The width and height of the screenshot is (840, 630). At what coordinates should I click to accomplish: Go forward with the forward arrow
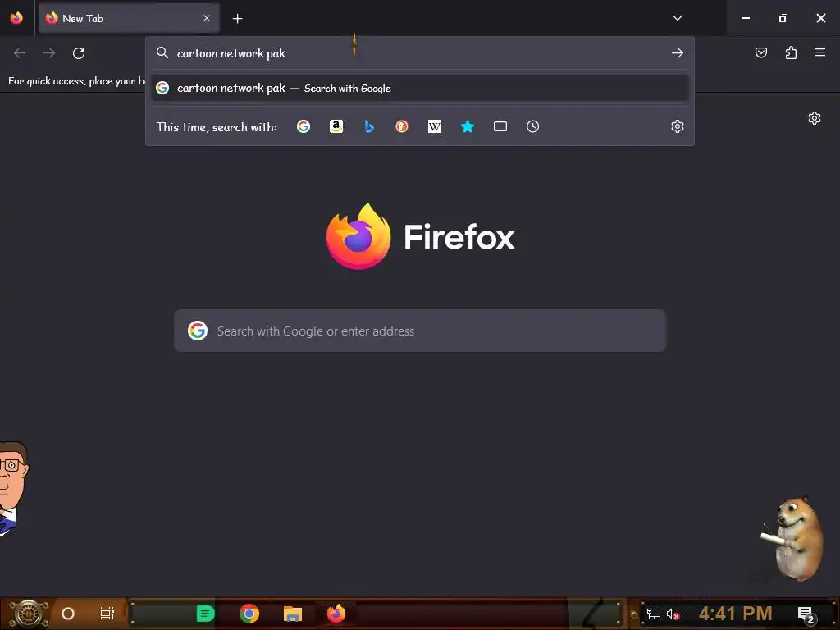[x=49, y=53]
